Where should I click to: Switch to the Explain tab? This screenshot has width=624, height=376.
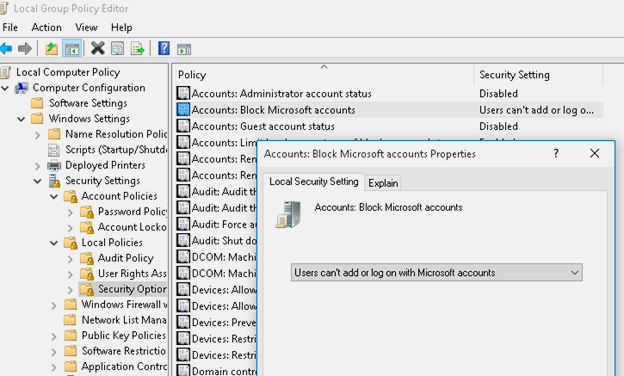[383, 183]
